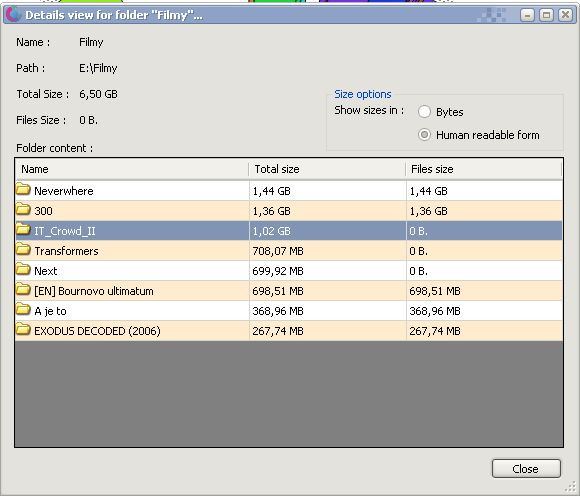Click the Neverwhere folder icon
The image size is (580, 496).
(23, 190)
